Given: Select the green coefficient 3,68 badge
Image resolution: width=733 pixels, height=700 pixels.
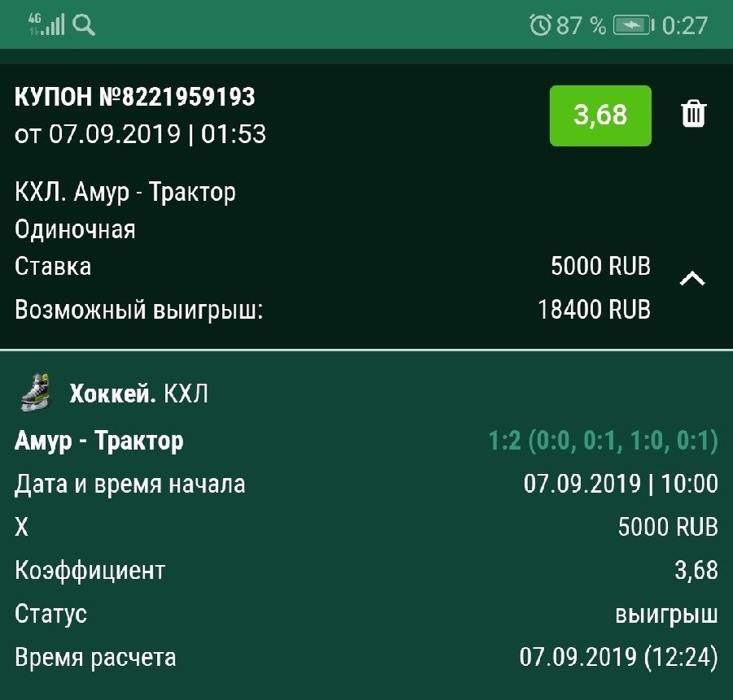Looking at the screenshot, I should coord(600,115).
